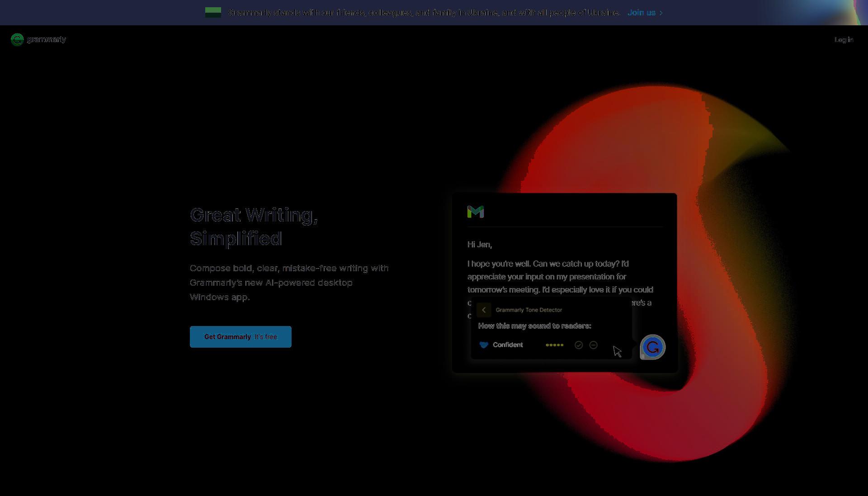Click the blue heart Confident tone icon

click(x=484, y=345)
